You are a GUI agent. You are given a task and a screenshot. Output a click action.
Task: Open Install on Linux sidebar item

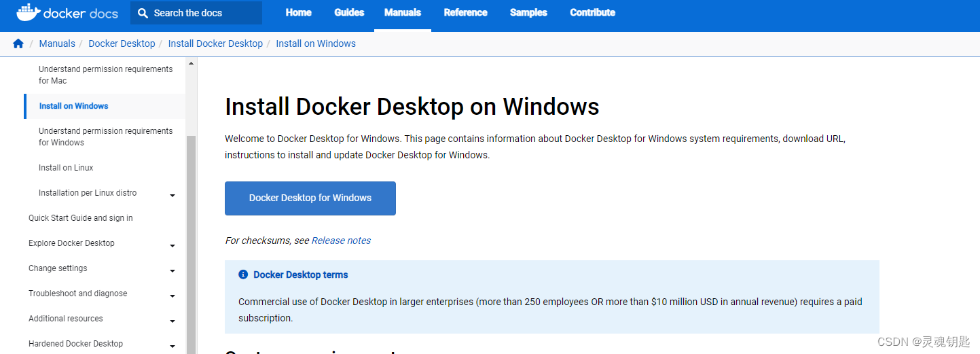[66, 168]
